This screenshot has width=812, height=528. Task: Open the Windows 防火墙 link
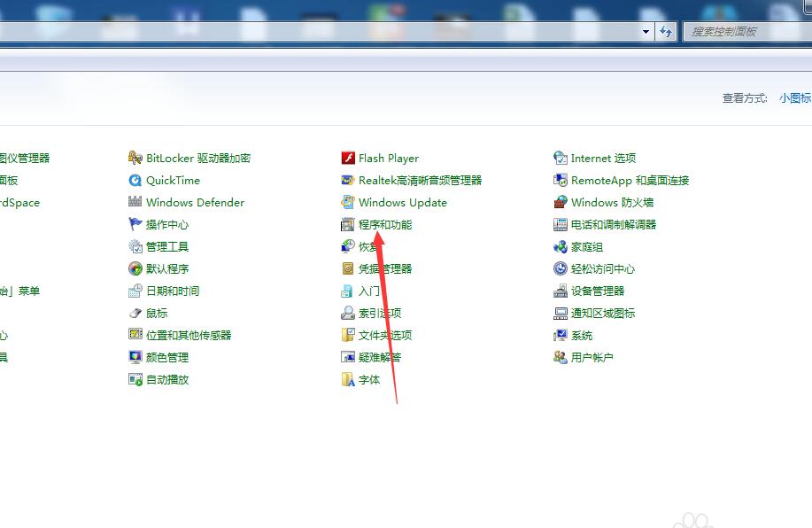pyautogui.click(x=612, y=203)
